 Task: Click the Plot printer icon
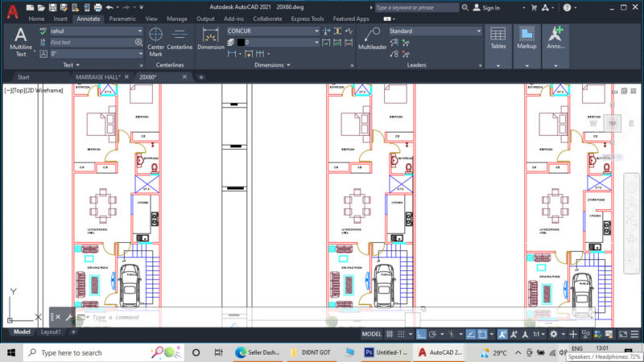tap(97, 7)
